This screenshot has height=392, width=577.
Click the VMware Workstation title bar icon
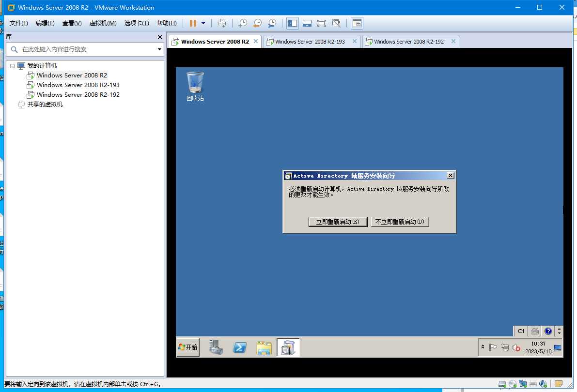point(12,7)
